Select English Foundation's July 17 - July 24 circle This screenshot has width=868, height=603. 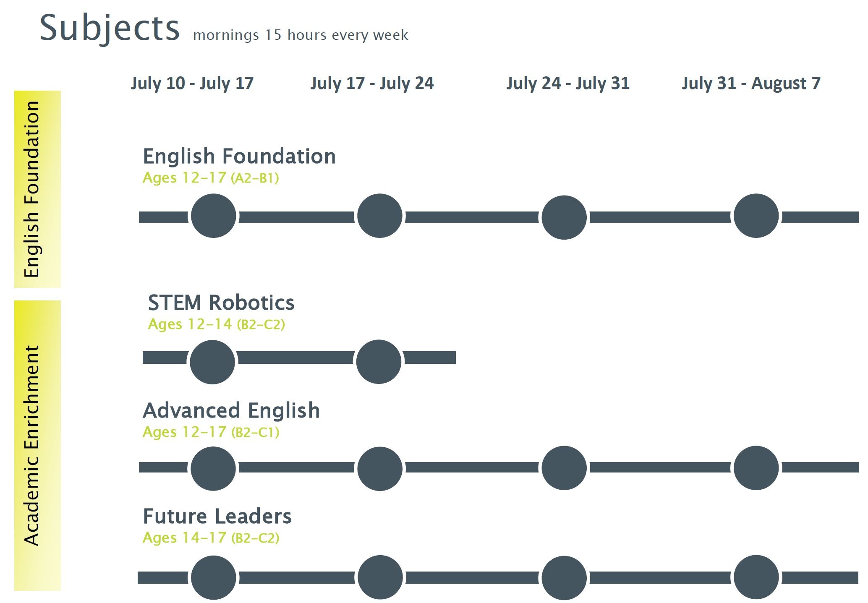pos(380,216)
